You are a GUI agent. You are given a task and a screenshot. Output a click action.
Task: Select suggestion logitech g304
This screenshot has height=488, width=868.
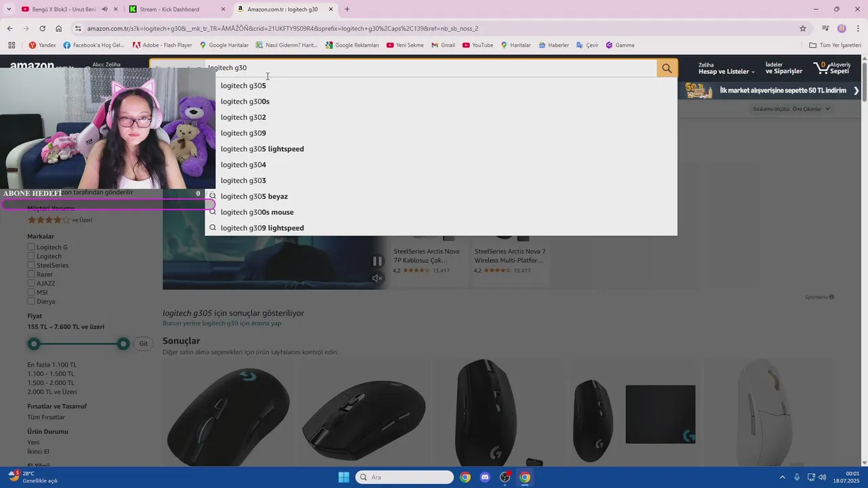pyautogui.click(x=441, y=165)
